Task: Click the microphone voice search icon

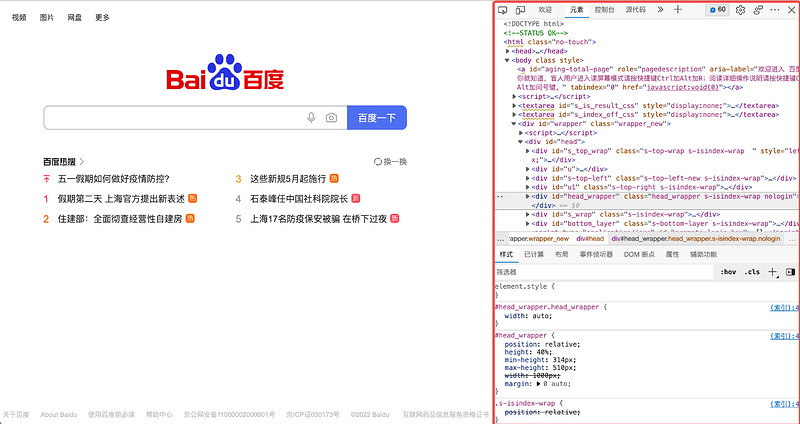Action: coord(311,118)
